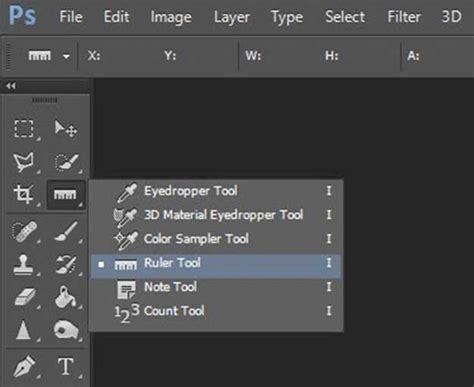Select the Brush tool
Image resolution: width=474 pixels, height=387 pixels.
coord(66,231)
